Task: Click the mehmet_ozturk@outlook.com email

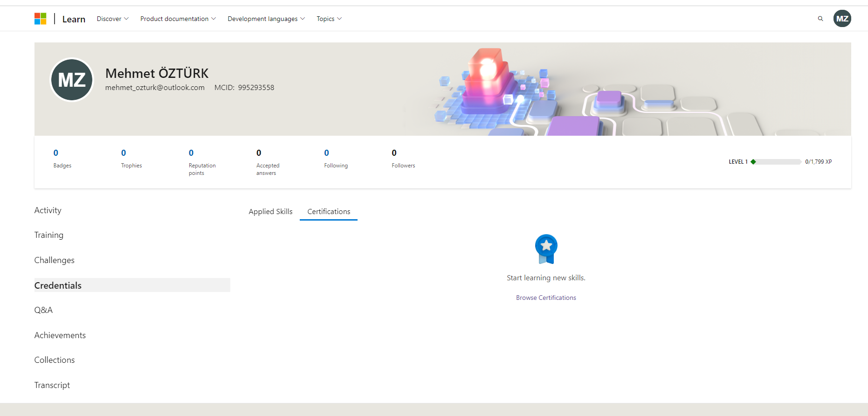Action: pos(155,88)
